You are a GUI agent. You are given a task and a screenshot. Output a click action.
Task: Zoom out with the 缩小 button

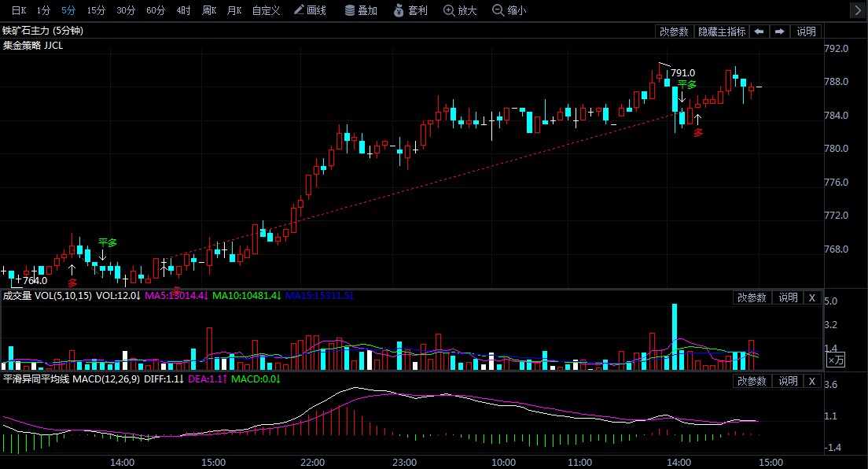(509, 10)
